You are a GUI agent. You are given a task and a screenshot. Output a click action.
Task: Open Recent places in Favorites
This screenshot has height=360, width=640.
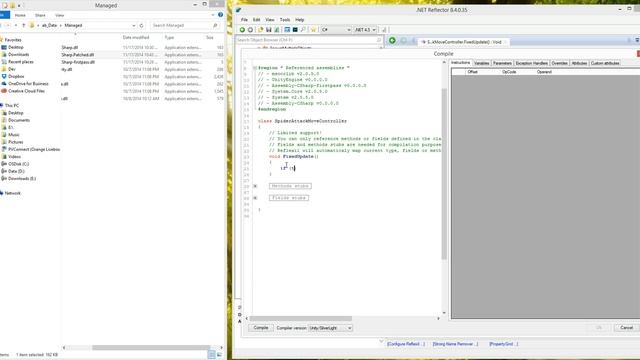pyautogui.click(x=20, y=62)
